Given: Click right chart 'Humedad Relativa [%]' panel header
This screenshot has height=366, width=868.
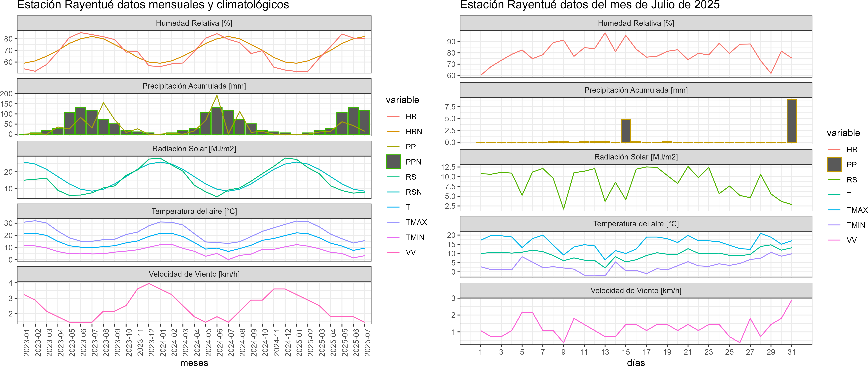Looking at the screenshot, I should (636, 23).
